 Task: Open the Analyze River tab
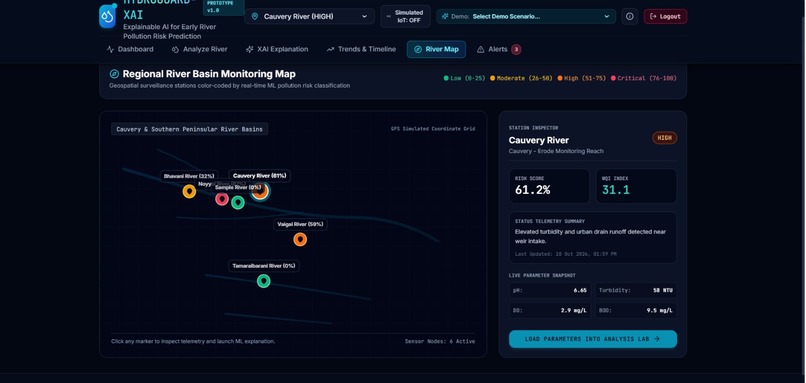click(199, 49)
